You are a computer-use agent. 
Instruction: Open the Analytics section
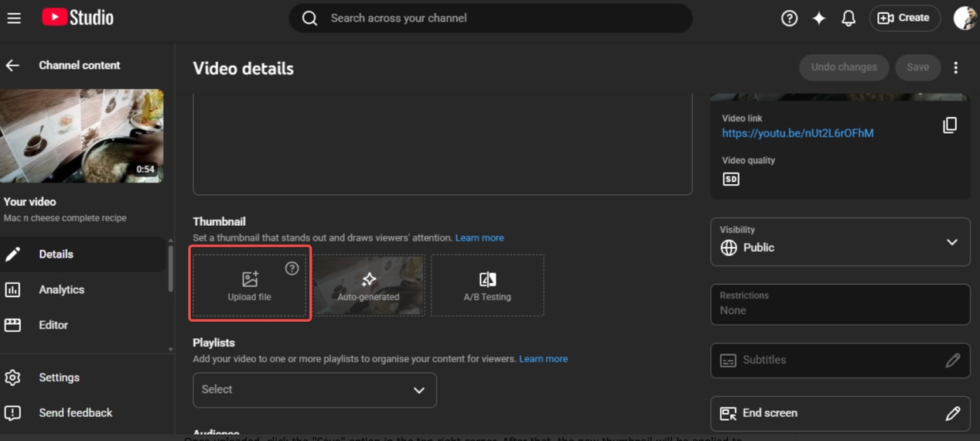tap(83, 289)
